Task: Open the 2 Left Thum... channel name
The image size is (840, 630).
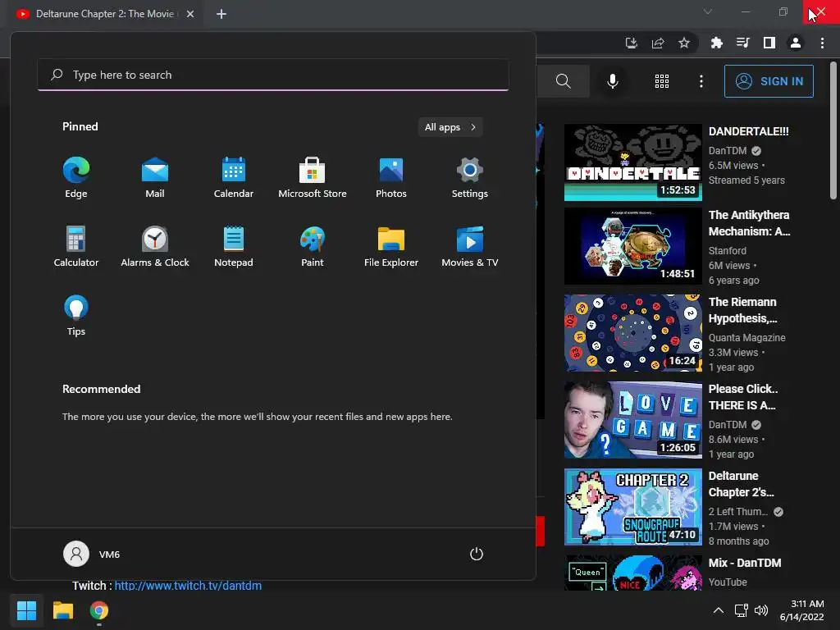Action: tap(738, 512)
